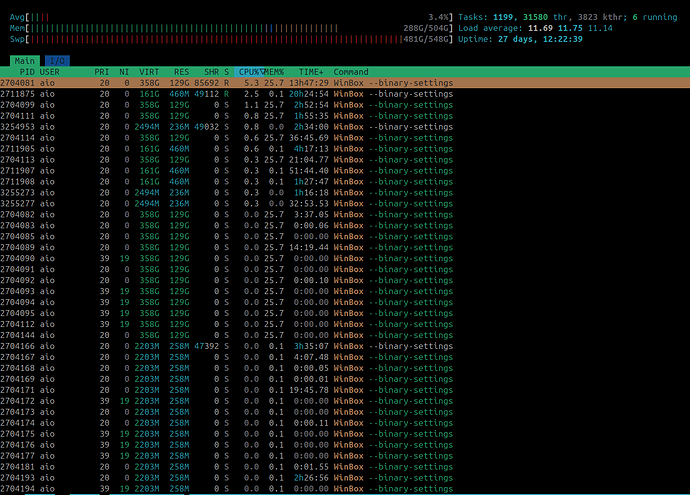Click the Avg CPU usage meter
The image size is (690, 495).
coord(231,17)
